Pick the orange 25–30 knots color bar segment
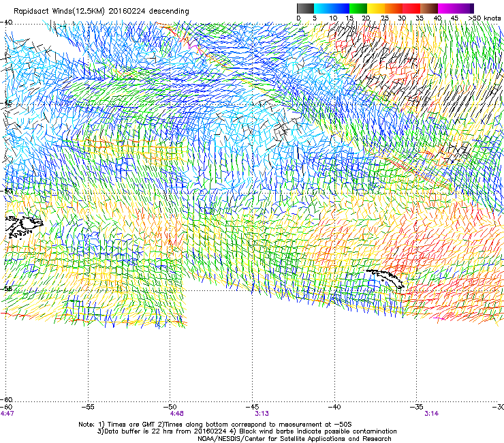The image size is (504, 443). (x=394, y=8)
